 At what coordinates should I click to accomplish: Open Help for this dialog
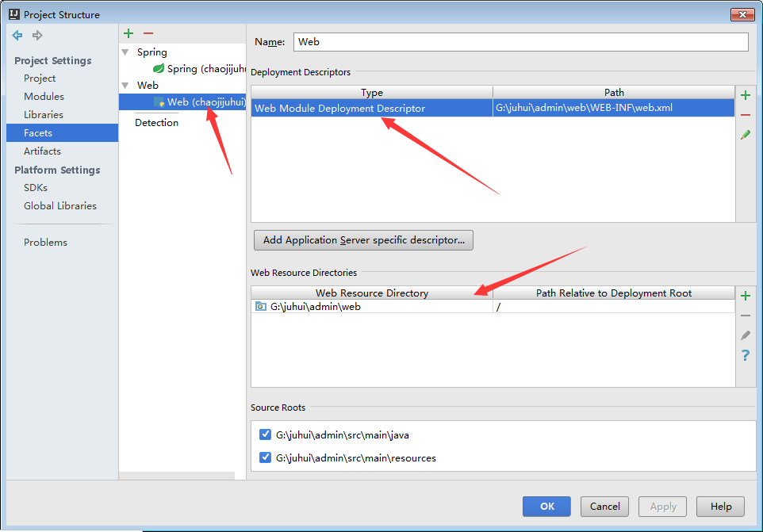720,506
